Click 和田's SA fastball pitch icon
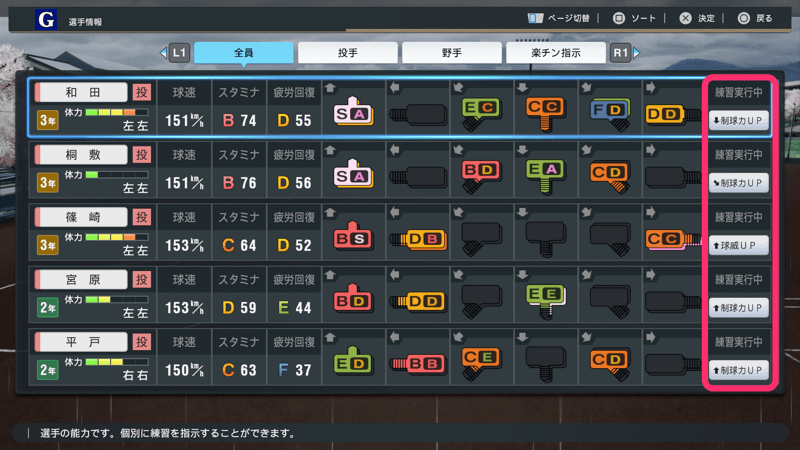This screenshot has height=450, width=800. click(x=353, y=111)
